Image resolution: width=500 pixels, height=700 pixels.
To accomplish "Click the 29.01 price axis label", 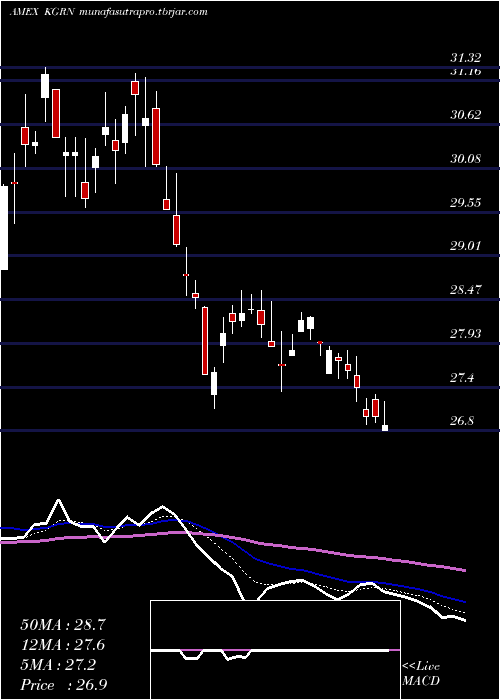I will pyautogui.click(x=466, y=246).
